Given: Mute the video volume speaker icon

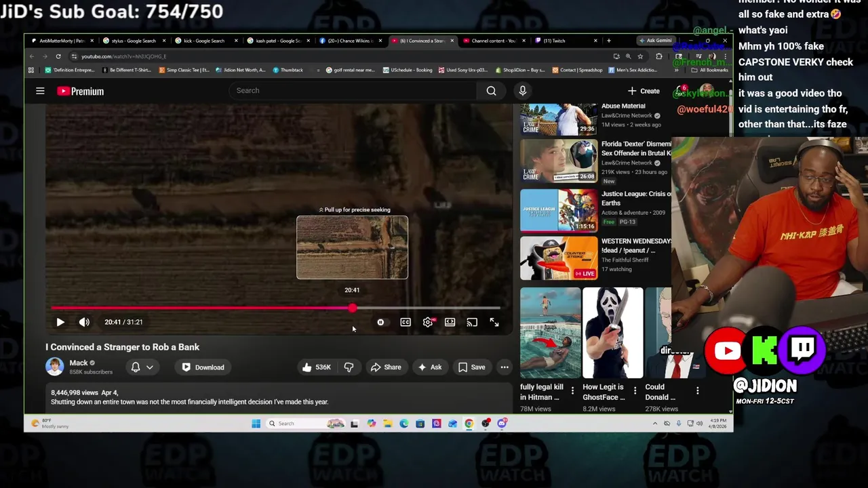Looking at the screenshot, I should click(84, 323).
